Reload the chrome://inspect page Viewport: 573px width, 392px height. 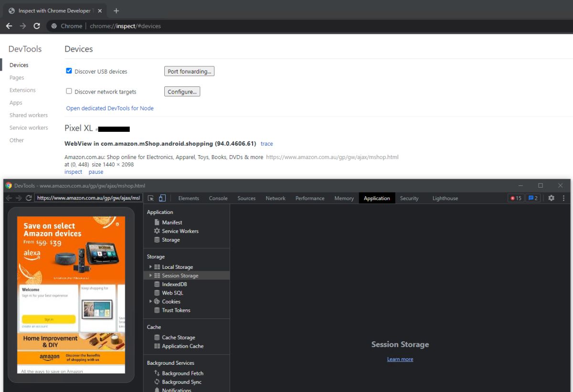tap(37, 26)
